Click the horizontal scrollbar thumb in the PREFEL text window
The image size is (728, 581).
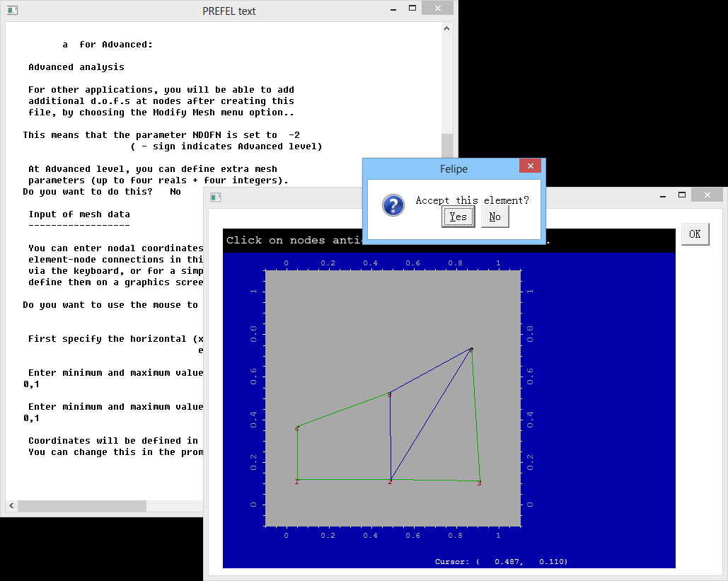[81, 506]
